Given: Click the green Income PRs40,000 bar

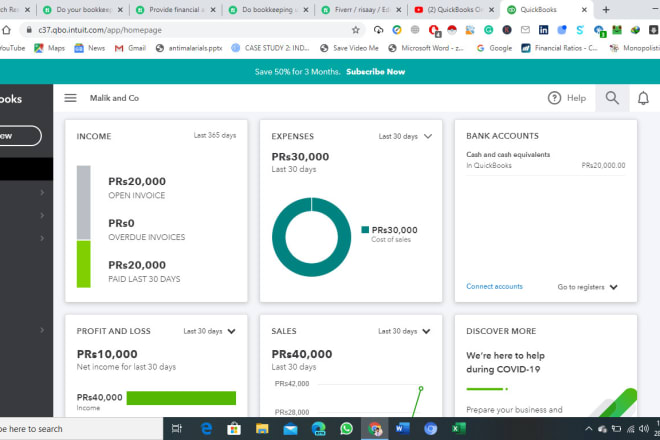Looking at the screenshot, I should (181, 398).
